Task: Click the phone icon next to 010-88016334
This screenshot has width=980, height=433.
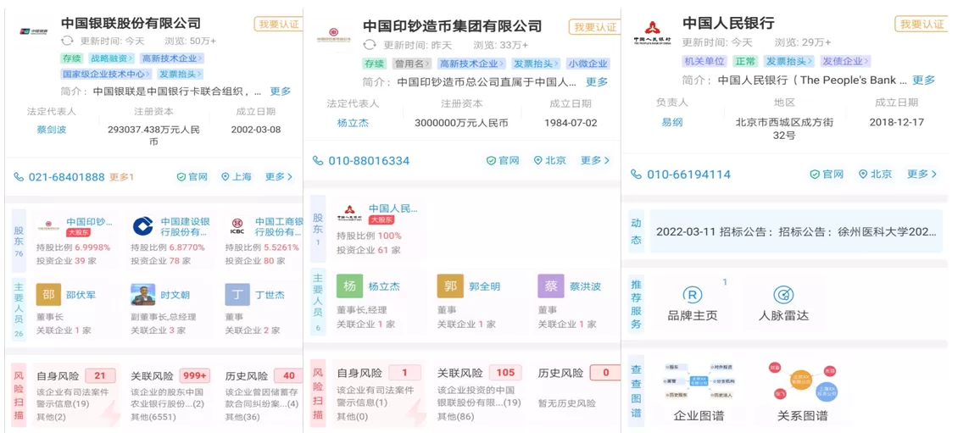Action: [319, 161]
